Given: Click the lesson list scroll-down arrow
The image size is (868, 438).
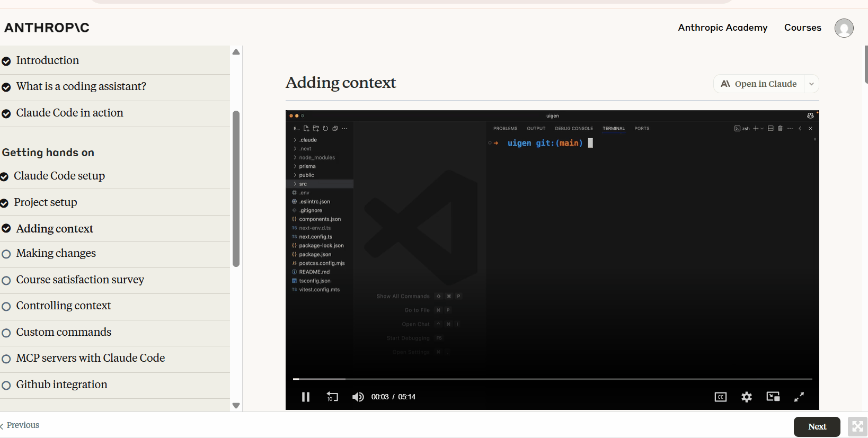Looking at the screenshot, I should coord(236,406).
